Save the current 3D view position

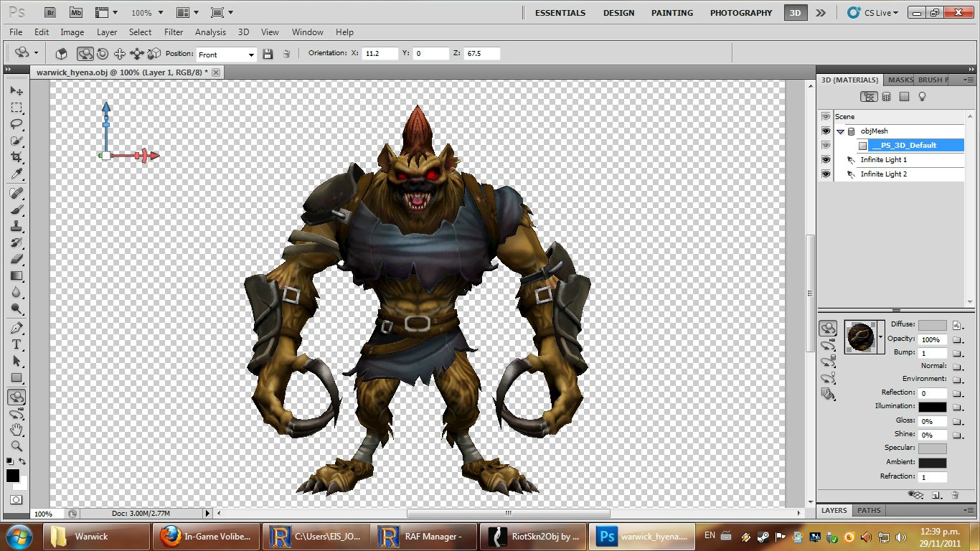click(268, 54)
